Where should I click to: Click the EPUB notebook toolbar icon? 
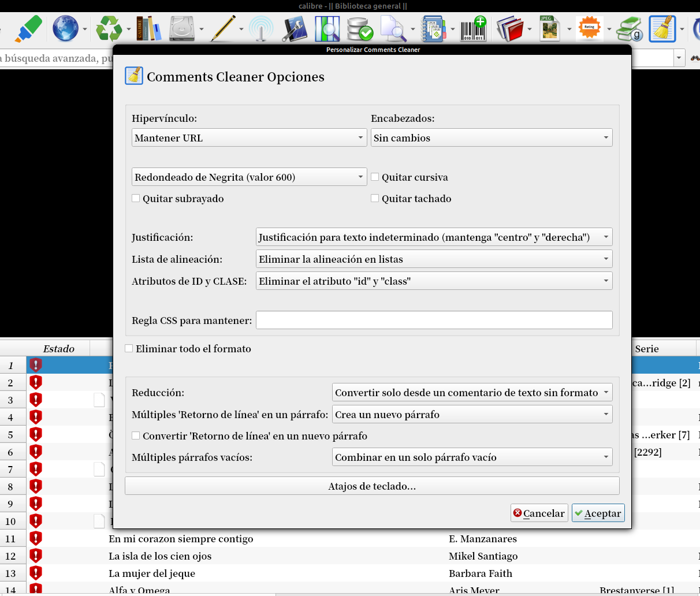tap(434, 28)
